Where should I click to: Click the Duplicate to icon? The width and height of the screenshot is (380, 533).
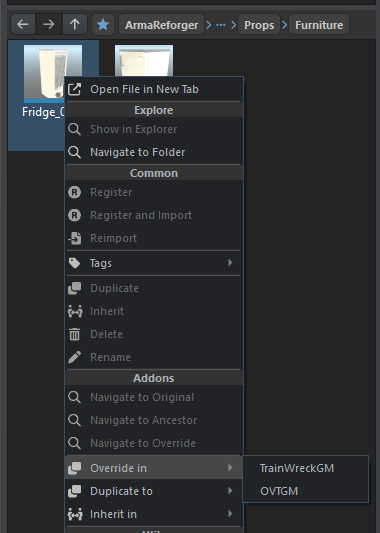point(75,491)
